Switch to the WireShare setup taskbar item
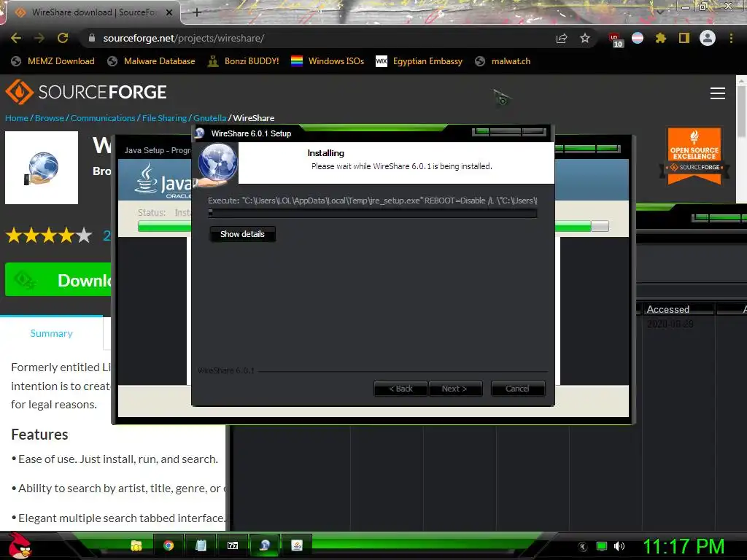This screenshot has width=747, height=560. 265,545
